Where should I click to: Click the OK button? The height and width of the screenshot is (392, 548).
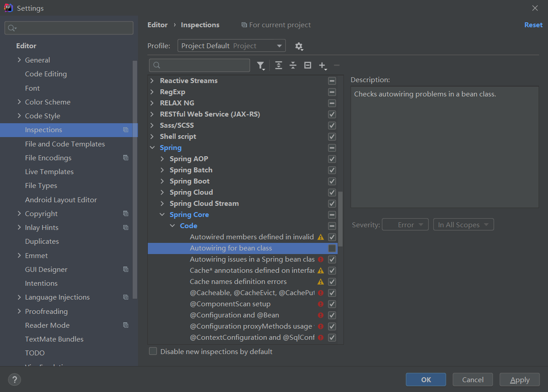coord(426,379)
